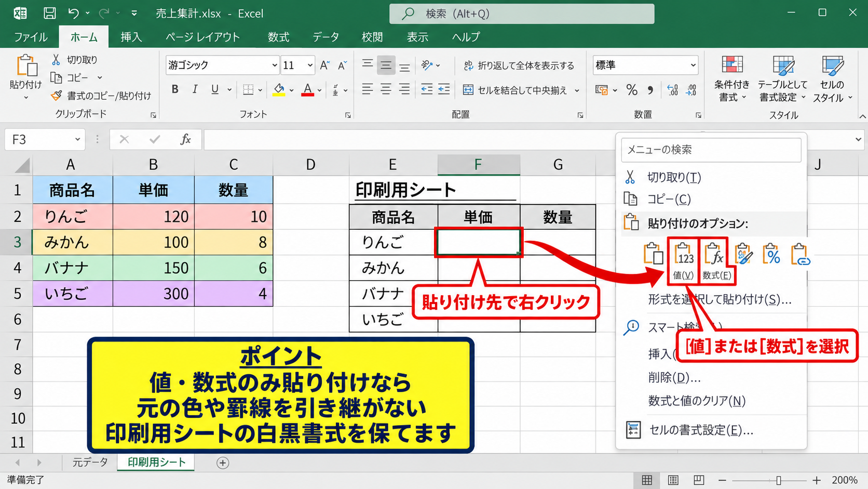Click the context menu search field メニューの検索
Viewport: 868px width, 489px height.
pyautogui.click(x=711, y=150)
